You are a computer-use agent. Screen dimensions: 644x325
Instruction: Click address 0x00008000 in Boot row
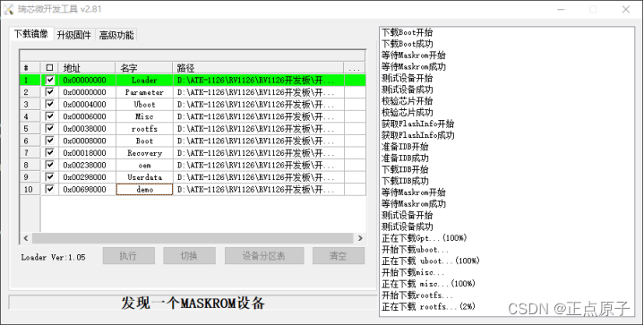pyautogui.click(x=84, y=141)
